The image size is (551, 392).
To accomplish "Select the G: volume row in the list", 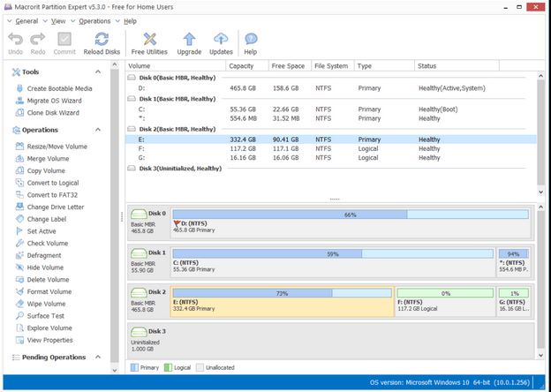I will click(x=330, y=158).
